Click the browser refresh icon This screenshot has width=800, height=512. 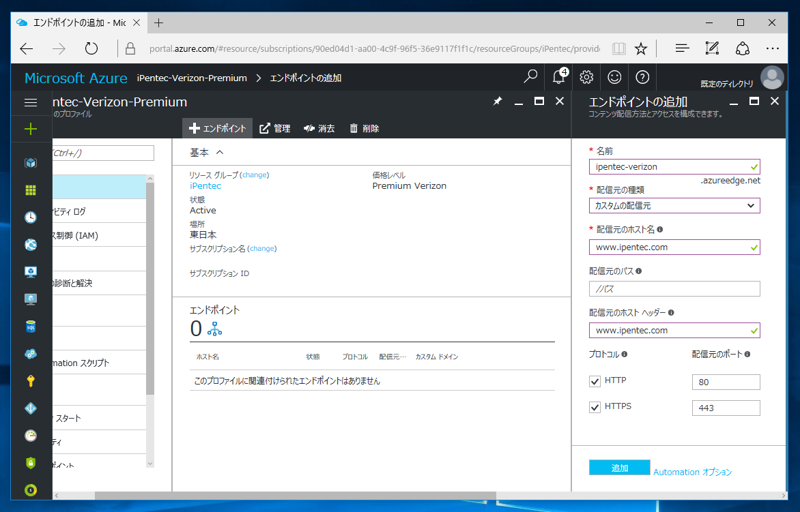(91, 48)
